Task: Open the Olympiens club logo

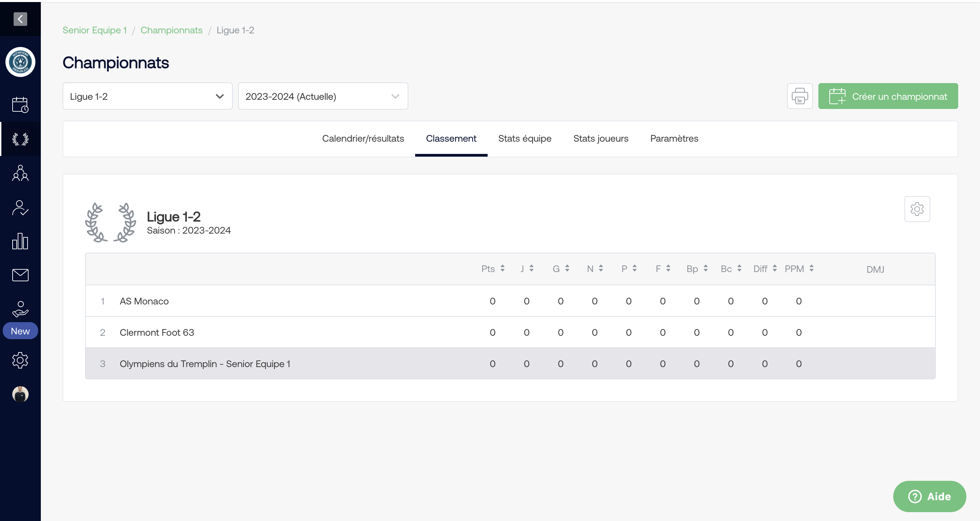Action: [x=20, y=62]
